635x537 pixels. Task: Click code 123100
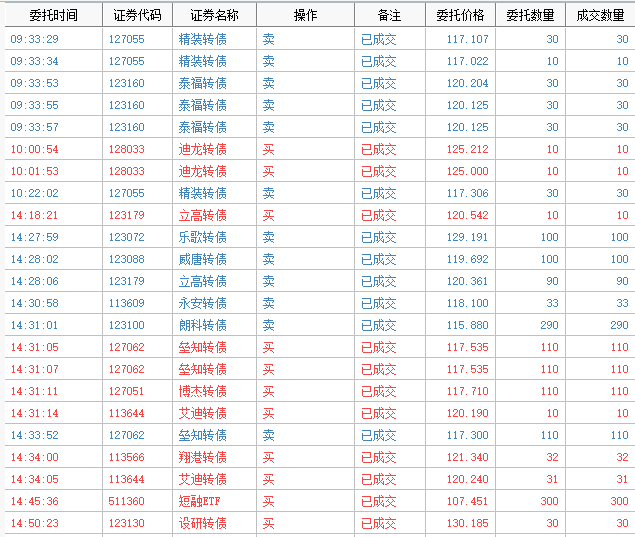[x=126, y=325]
